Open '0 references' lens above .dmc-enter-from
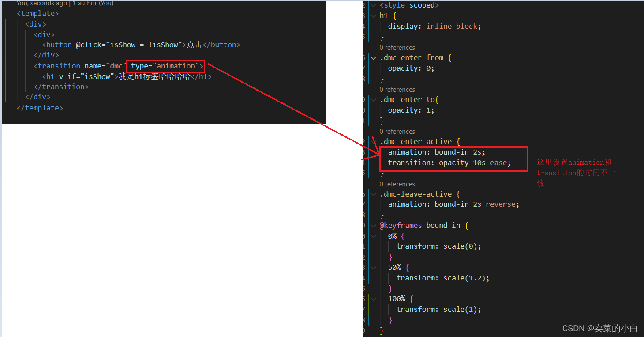 [x=397, y=48]
